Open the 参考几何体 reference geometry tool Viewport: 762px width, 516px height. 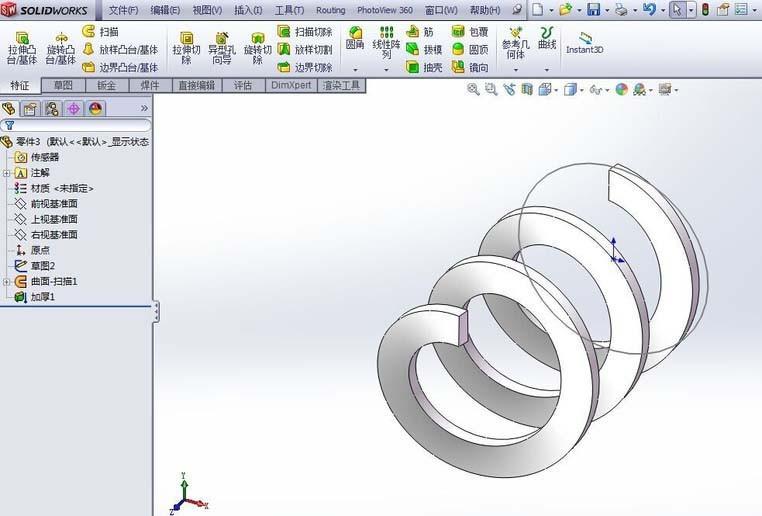pyautogui.click(x=516, y=43)
